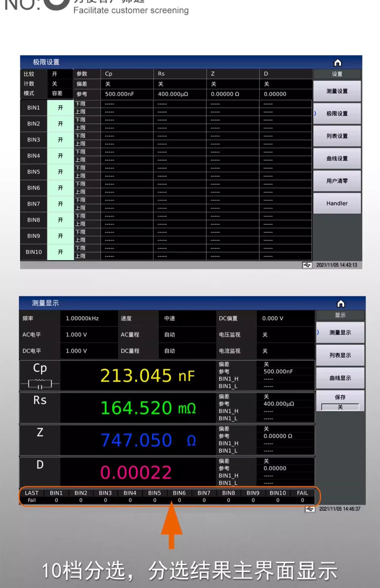Open the 模式 mode value 容差
Screen dimensions: 380x588
click(60, 93)
